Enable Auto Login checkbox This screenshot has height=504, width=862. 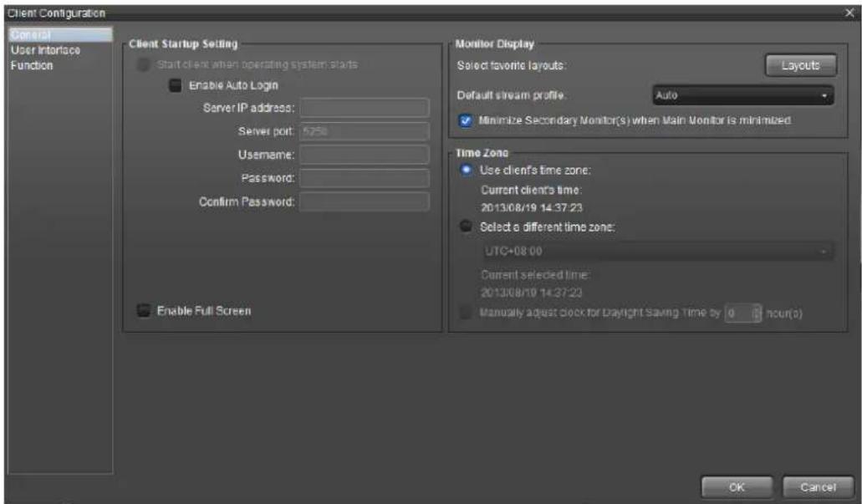pyautogui.click(x=175, y=85)
